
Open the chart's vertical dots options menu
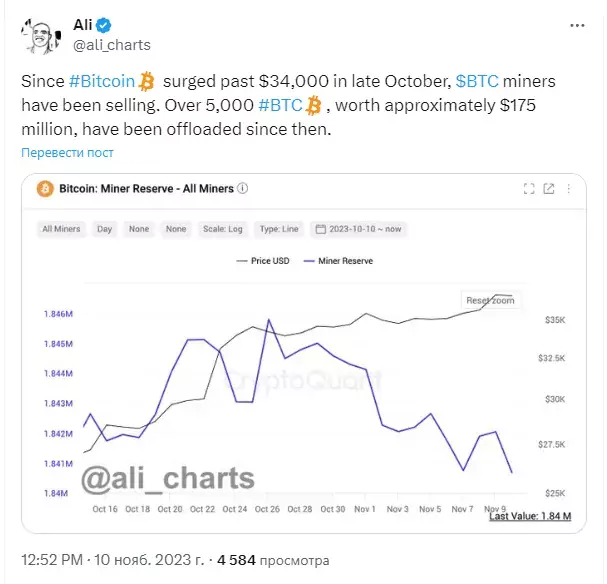tap(568, 188)
